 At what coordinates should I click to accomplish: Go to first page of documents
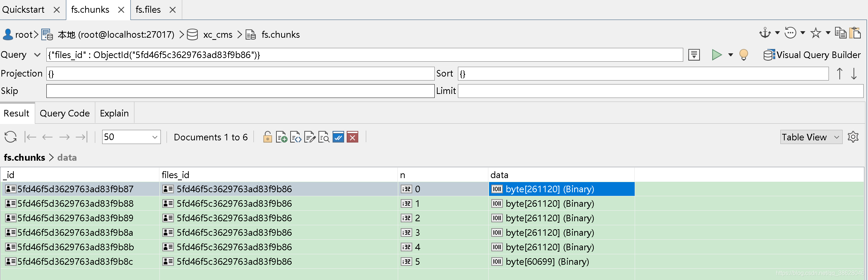[30, 137]
